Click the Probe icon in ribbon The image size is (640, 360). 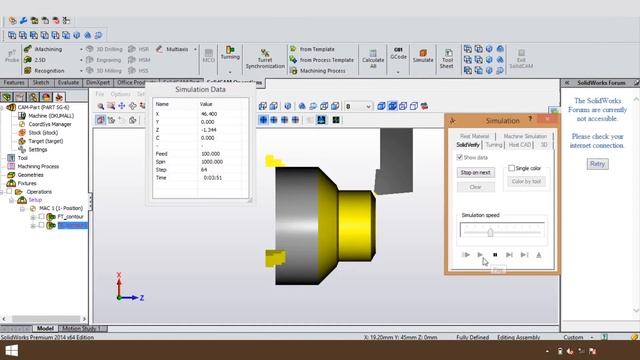[12, 56]
